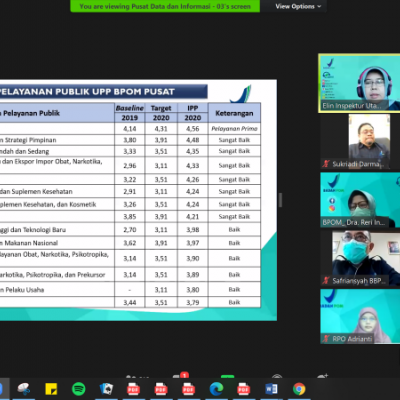Click the 'Keterangan' column header
Image resolution: width=400 pixels, height=400 pixels.
(x=234, y=113)
